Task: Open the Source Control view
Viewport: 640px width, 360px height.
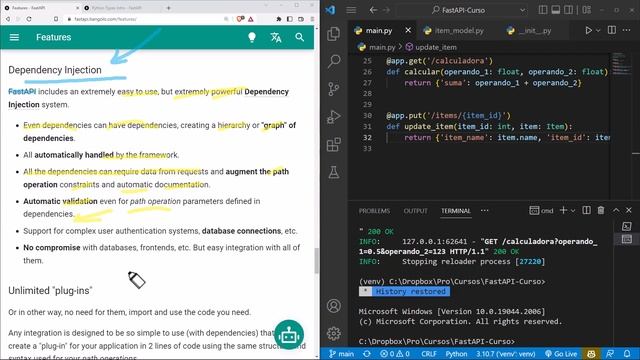Action: tap(334, 89)
